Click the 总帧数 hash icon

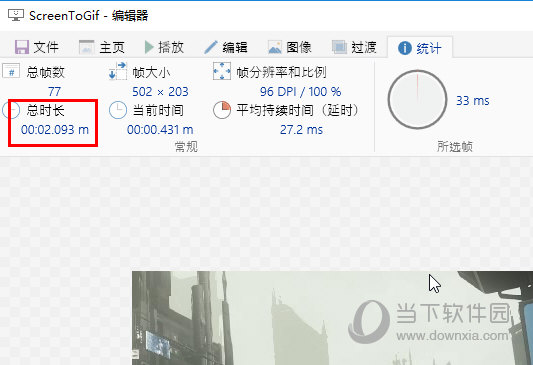pos(11,71)
